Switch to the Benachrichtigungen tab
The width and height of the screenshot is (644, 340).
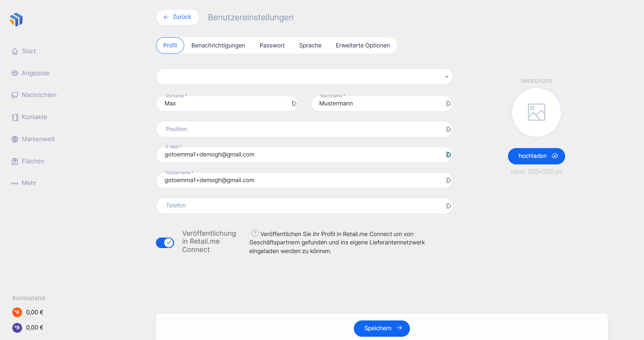click(218, 46)
